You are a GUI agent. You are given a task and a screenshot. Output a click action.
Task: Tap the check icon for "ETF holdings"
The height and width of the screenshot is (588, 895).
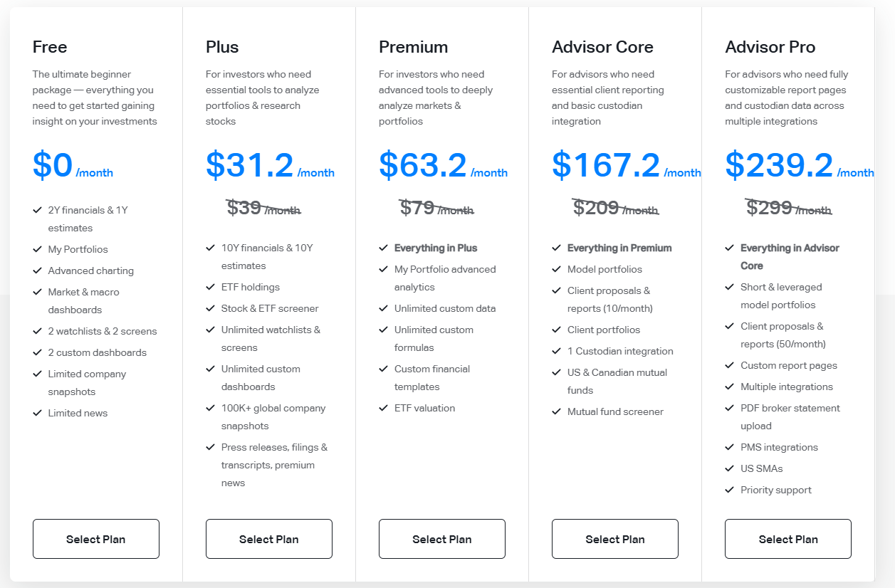(x=210, y=287)
